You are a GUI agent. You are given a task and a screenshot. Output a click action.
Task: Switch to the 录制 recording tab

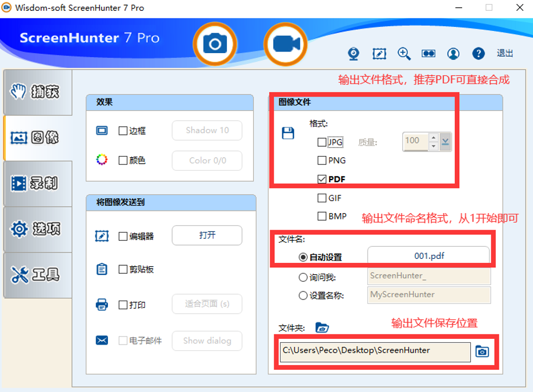tap(38, 183)
